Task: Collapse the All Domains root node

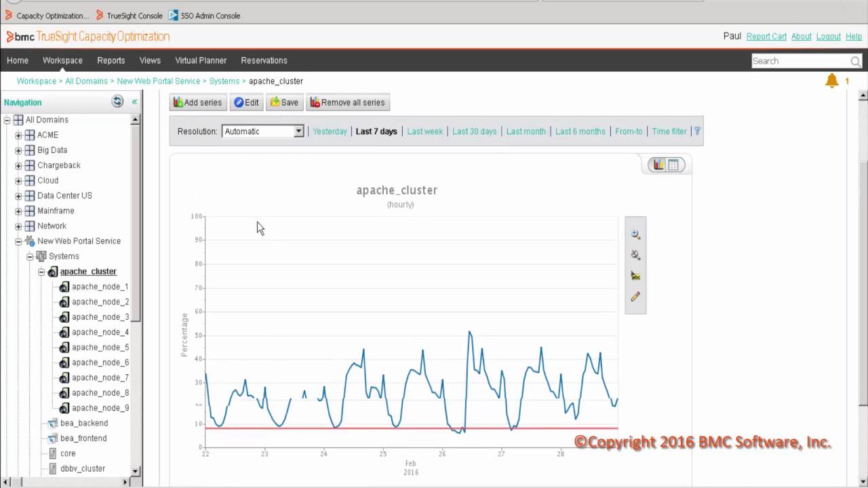Action: (x=7, y=120)
